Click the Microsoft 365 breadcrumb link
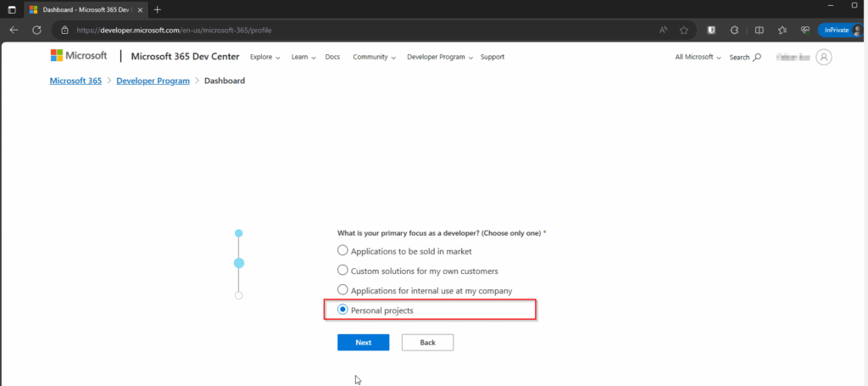Viewport: 868px width, 386px height. pos(75,81)
